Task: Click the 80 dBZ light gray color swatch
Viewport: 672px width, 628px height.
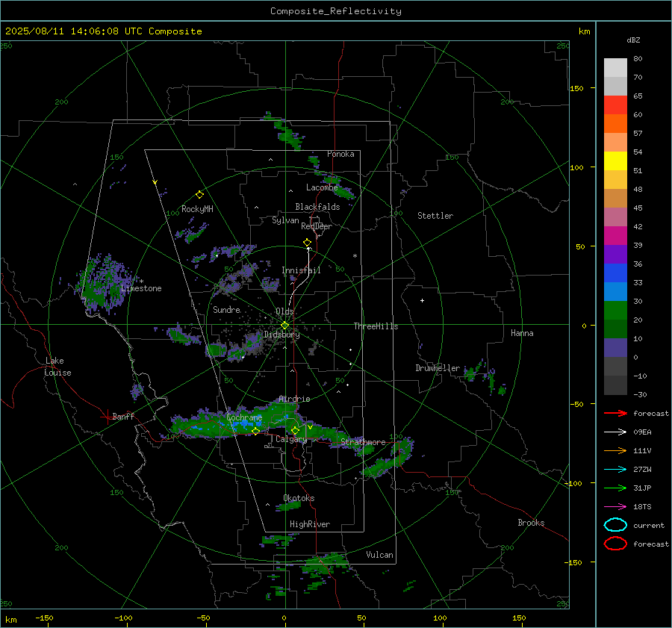Action: click(615, 67)
